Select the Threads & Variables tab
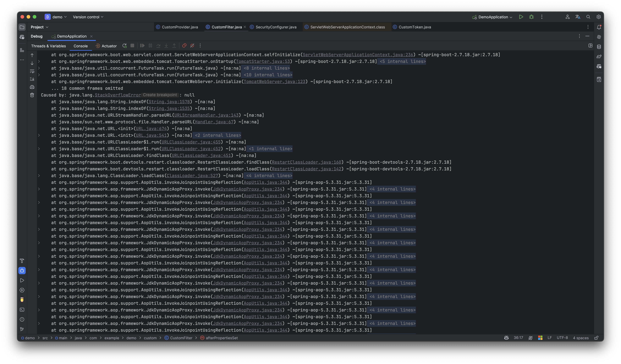Screen dimensions: 621x364 [48, 46]
